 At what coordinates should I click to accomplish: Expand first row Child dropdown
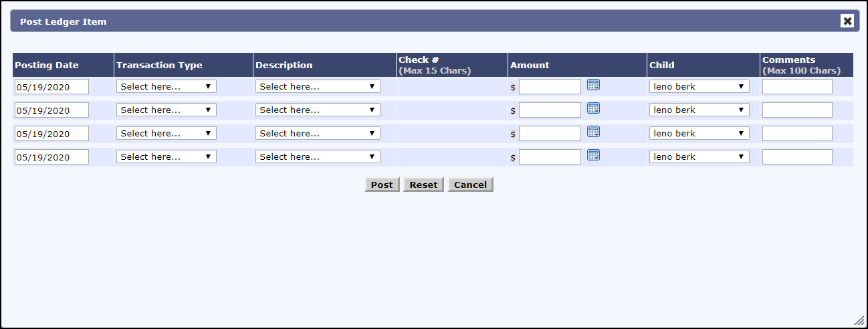(699, 87)
